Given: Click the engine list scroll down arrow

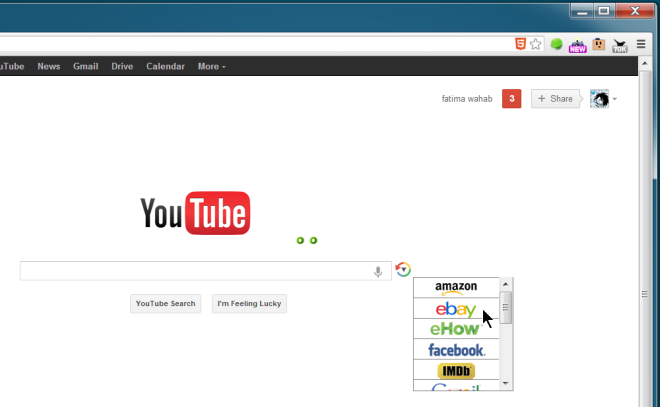Looking at the screenshot, I should (506, 383).
